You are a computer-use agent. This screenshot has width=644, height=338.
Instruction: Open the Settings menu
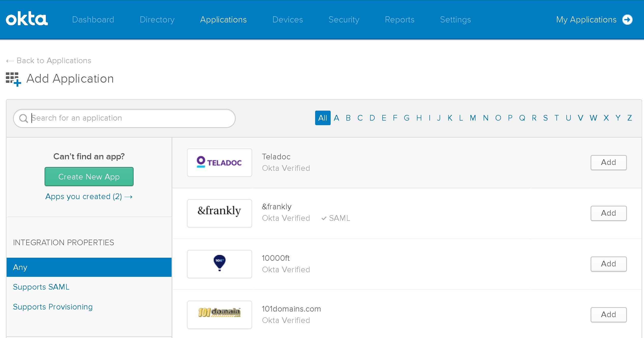(455, 20)
